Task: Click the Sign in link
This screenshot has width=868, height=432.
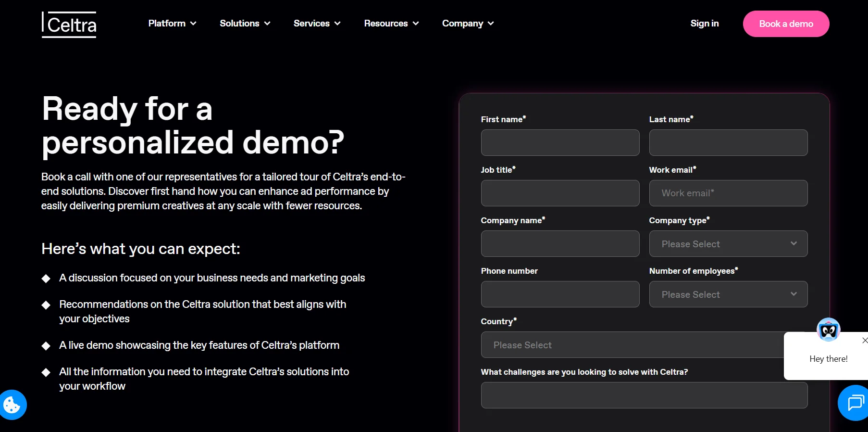Action: point(705,23)
